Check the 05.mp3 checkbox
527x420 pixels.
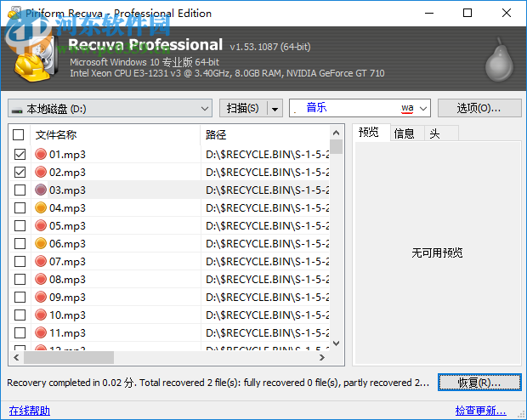[20, 225]
